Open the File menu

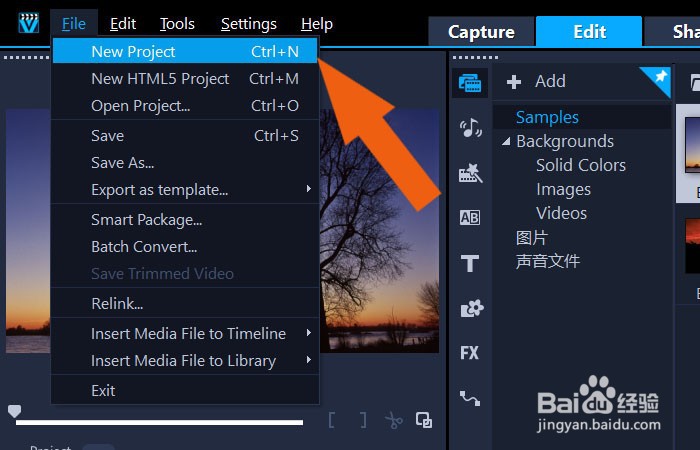[74, 24]
